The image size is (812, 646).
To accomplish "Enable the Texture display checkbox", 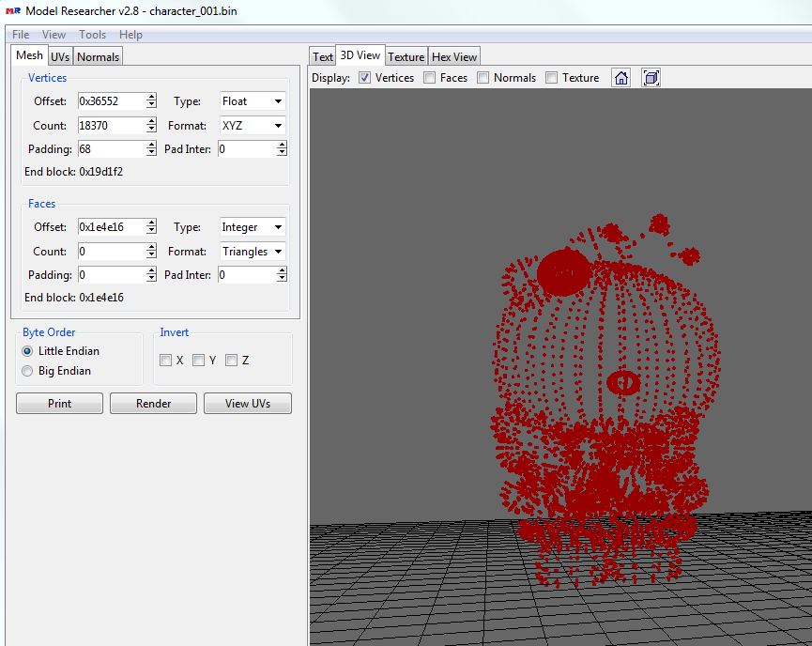I will pyautogui.click(x=552, y=78).
